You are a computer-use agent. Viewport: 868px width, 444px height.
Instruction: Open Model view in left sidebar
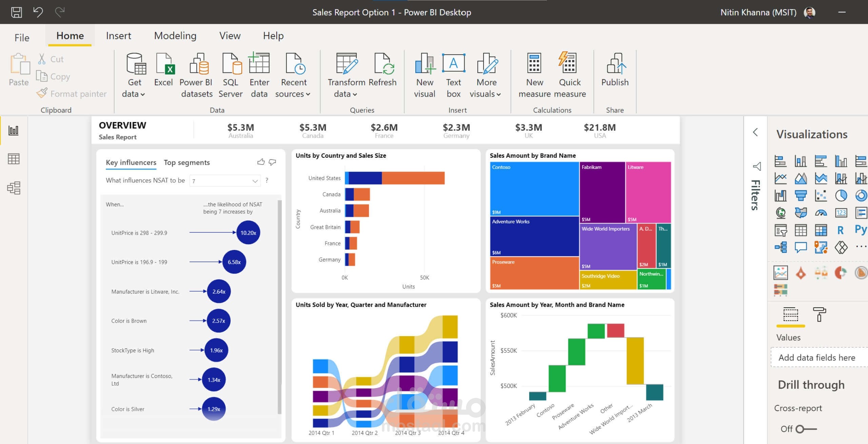click(x=14, y=188)
